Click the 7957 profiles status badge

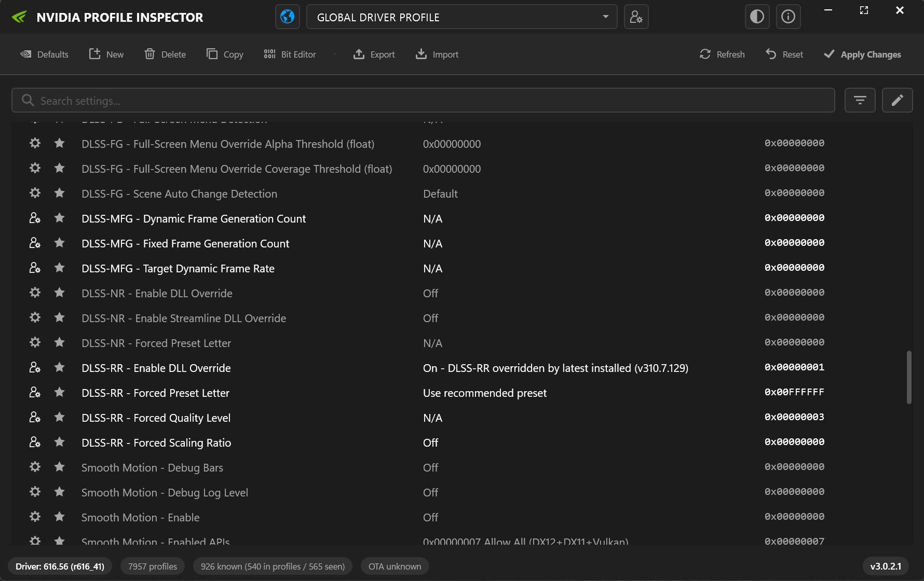[x=153, y=566]
